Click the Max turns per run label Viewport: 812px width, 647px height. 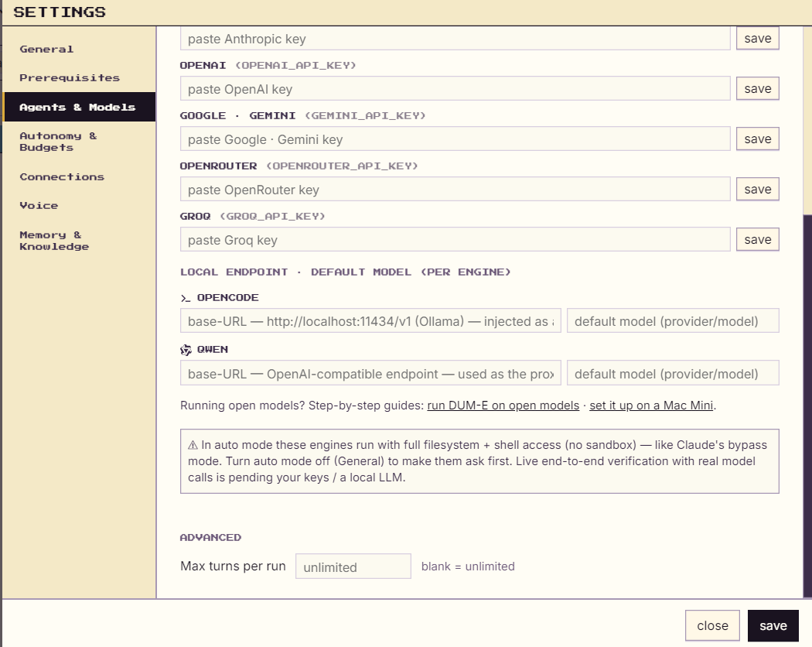point(233,567)
